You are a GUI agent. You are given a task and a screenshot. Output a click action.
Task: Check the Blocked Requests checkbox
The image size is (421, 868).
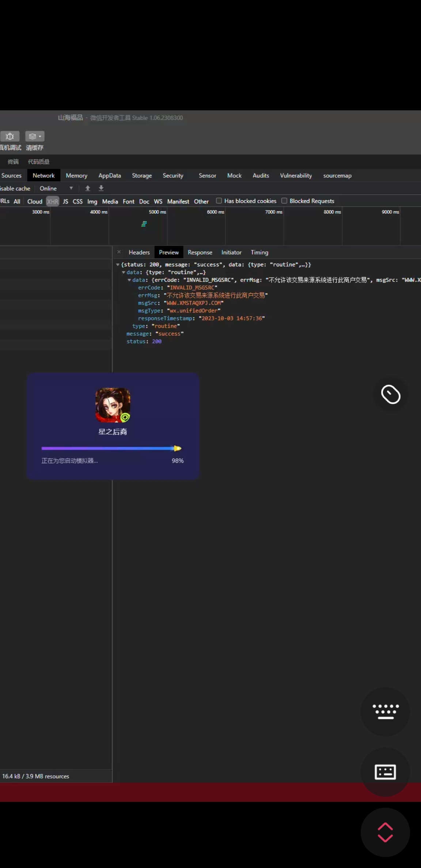pyautogui.click(x=284, y=201)
